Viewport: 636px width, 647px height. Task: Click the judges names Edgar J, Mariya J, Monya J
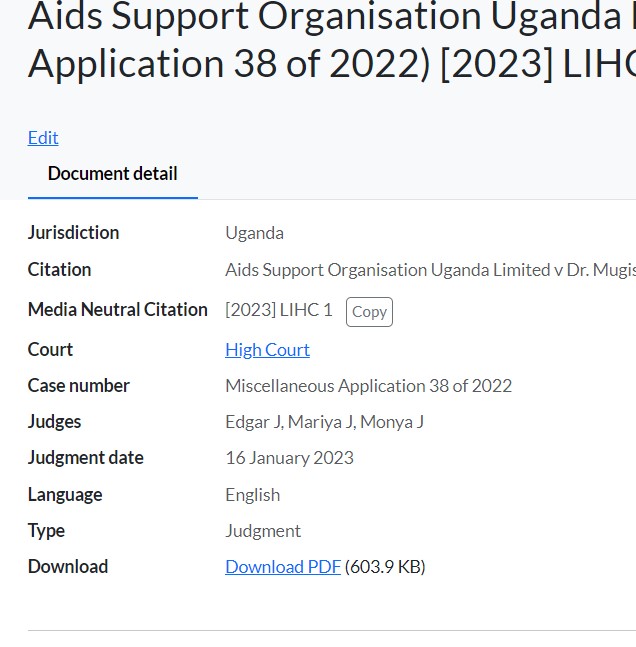pyautogui.click(x=324, y=422)
